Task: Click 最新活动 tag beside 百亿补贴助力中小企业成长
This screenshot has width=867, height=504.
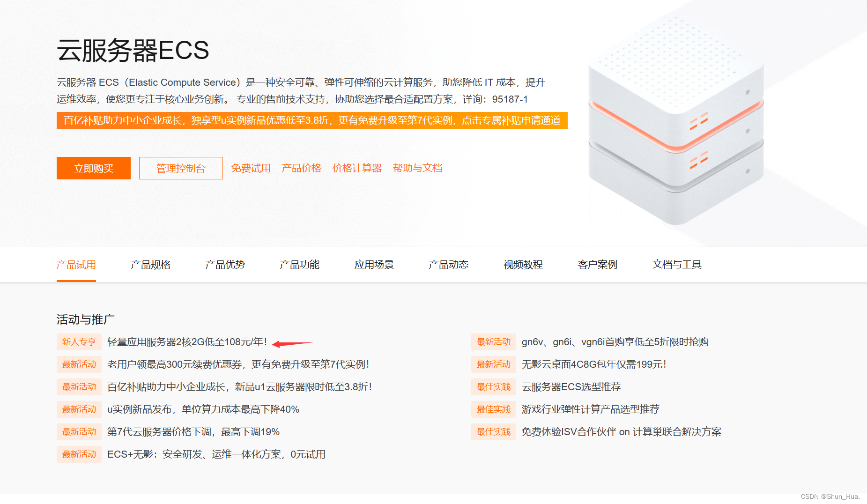Action: (79, 387)
